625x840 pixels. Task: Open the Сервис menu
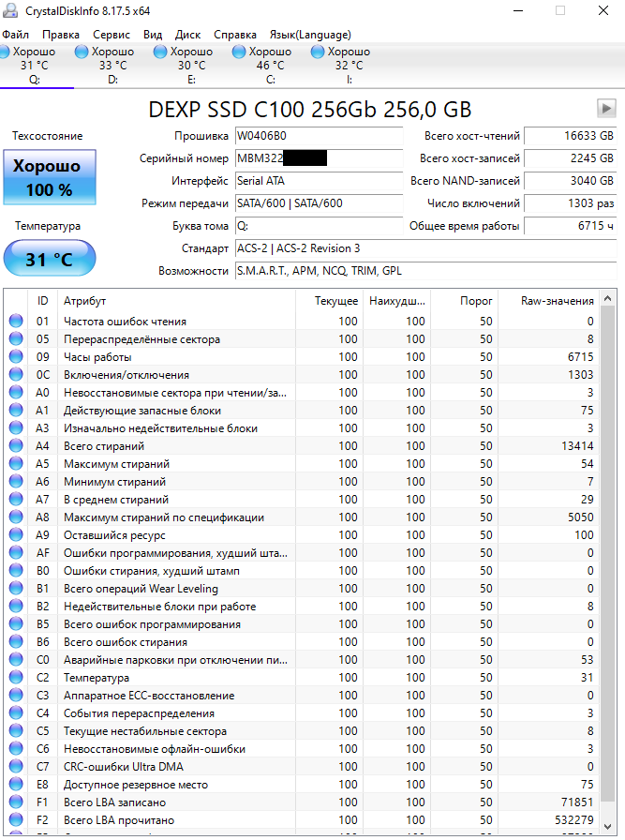pyautogui.click(x=112, y=35)
